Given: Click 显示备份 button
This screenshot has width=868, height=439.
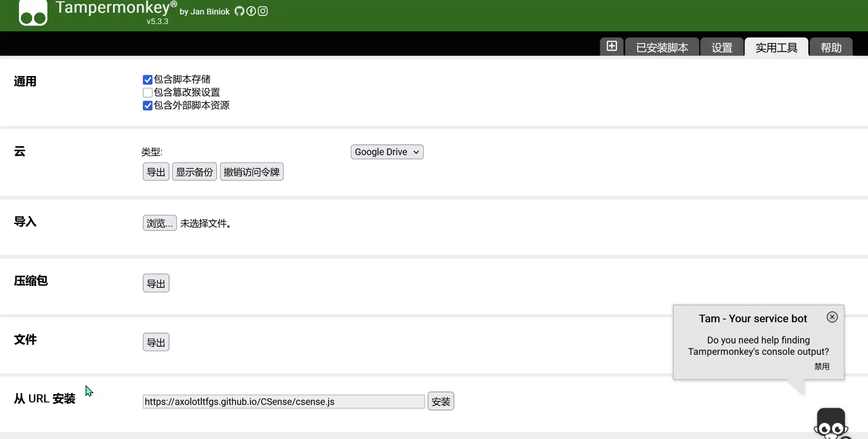Looking at the screenshot, I should tap(194, 172).
